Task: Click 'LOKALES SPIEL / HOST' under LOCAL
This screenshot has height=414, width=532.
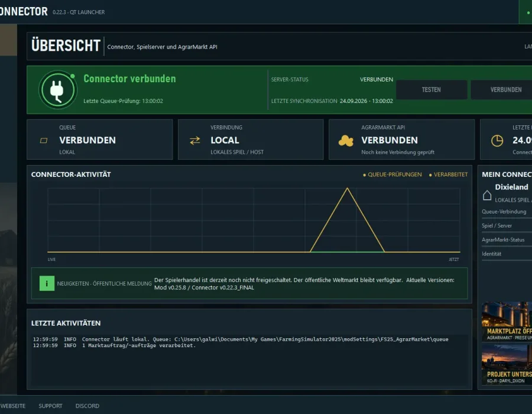Action: (x=237, y=152)
